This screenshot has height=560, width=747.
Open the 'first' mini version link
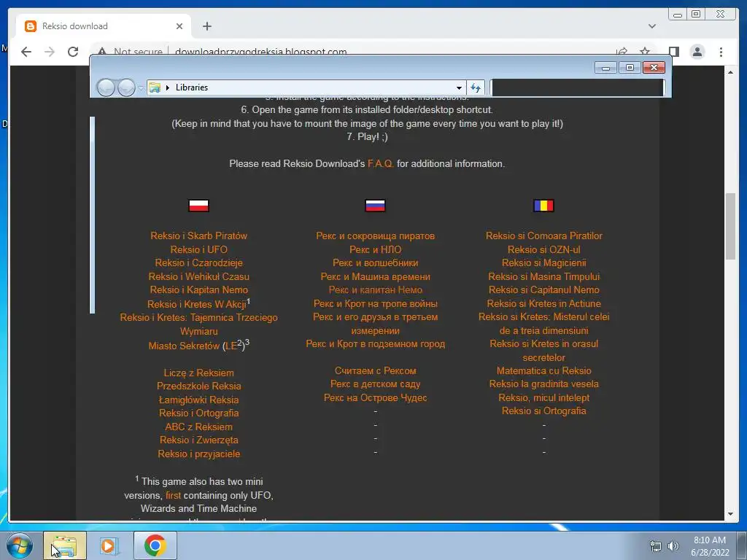pos(173,495)
